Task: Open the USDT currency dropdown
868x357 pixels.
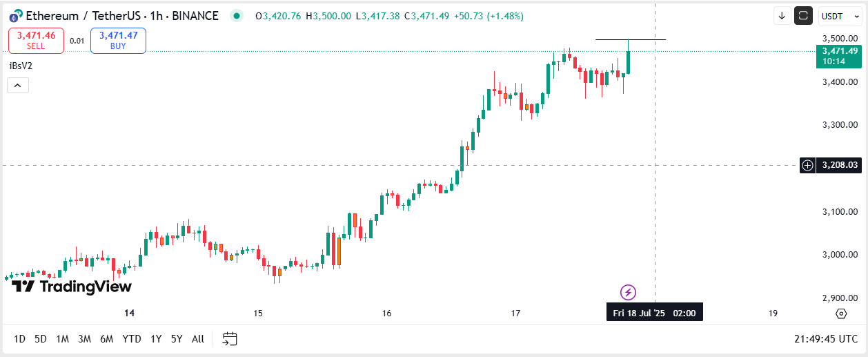Action: (x=834, y=16)
